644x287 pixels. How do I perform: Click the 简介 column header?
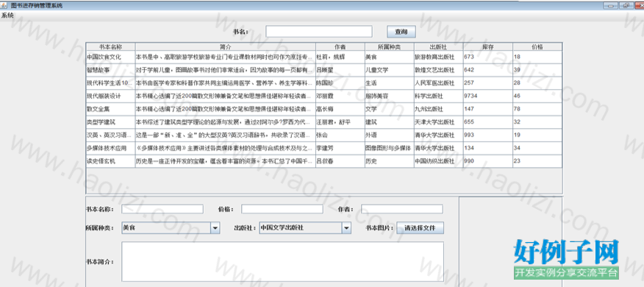tap(226, 47)
